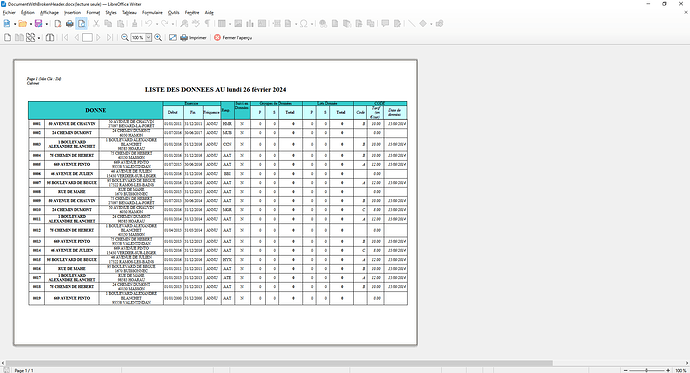Open the Outils menu

(174, 13)
